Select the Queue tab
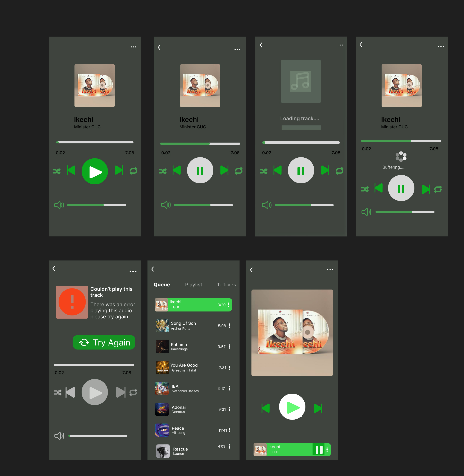464x476 pixels. pyautogui.click(x=162, y=285)
